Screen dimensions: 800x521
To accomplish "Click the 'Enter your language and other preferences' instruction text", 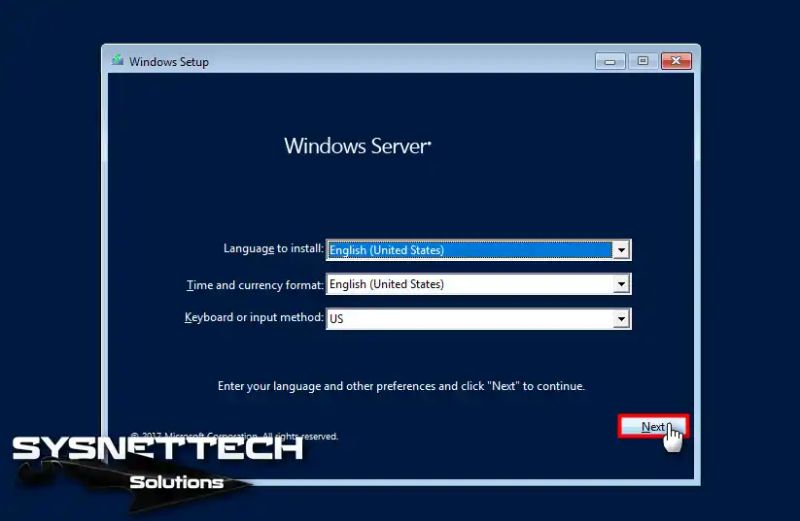I will [x=401, y=386].
